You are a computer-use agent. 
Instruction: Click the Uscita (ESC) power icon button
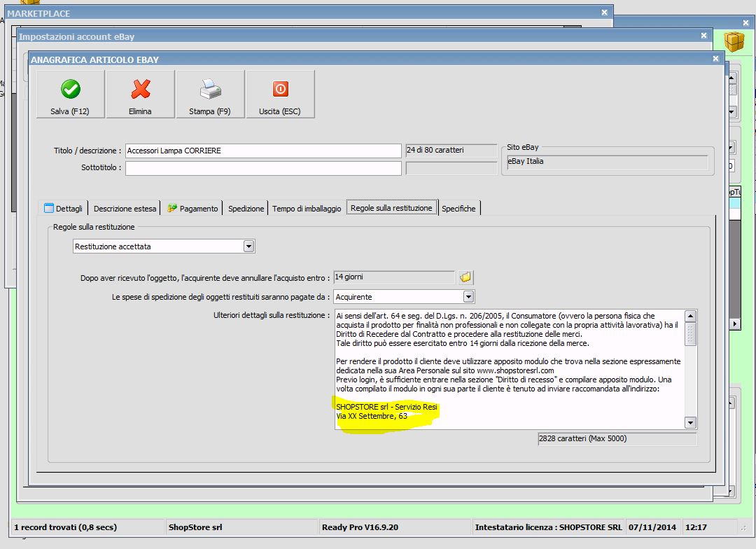[280, 94]
